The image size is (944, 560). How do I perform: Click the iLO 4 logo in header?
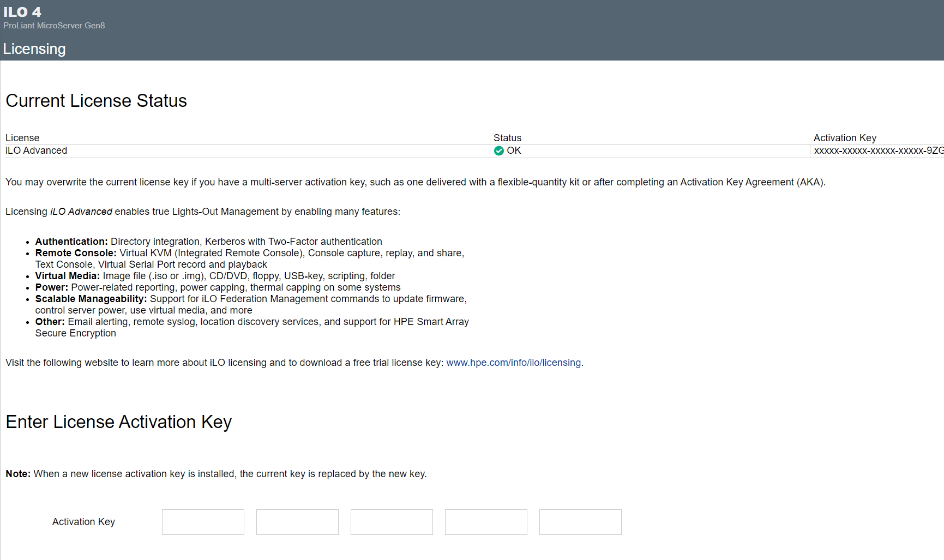[22, 12]
